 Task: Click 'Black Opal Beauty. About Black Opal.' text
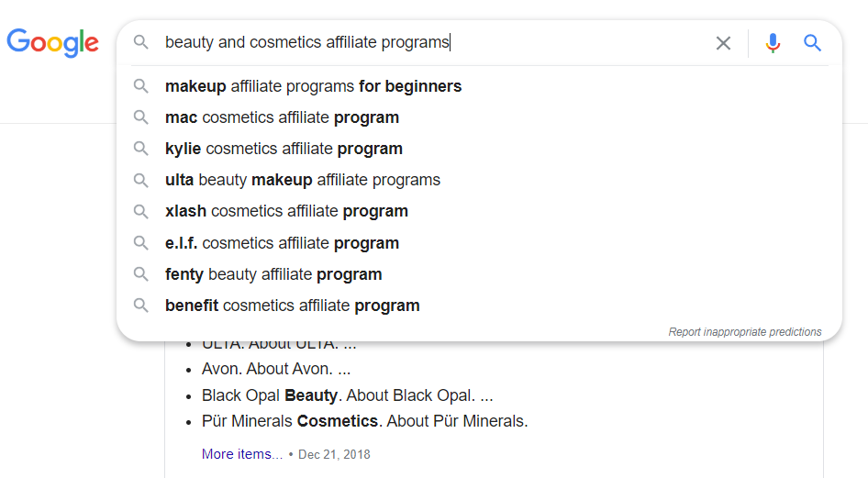pyautogui.click(x=347, y=395)
